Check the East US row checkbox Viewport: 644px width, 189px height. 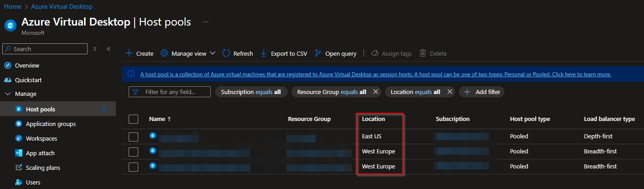coord(133,136)
